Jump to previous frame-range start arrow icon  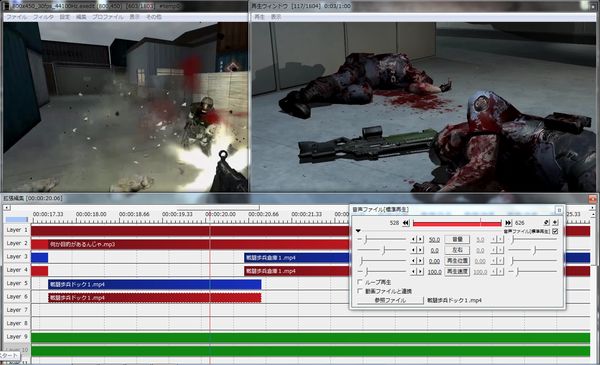click(x=406, y=223)
